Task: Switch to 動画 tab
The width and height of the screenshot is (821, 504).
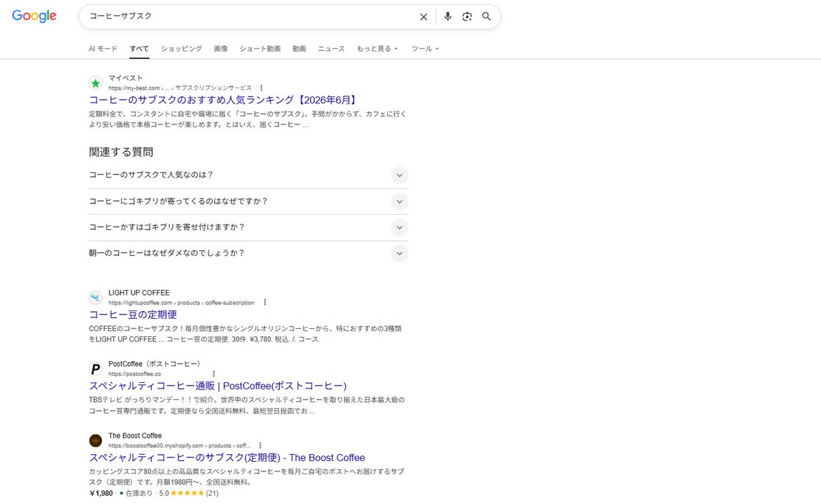Action: click(x=299, y=49)
